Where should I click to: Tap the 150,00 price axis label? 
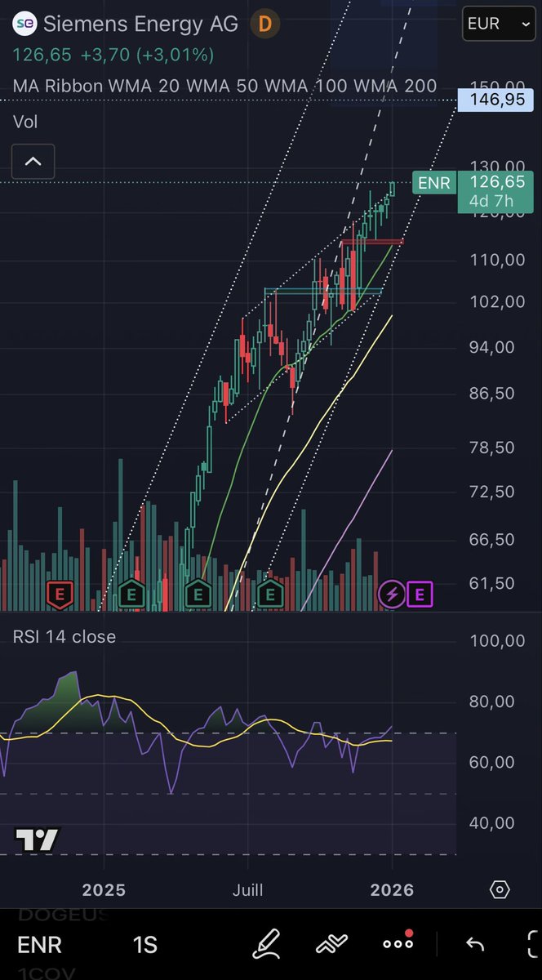pos(498,87)
